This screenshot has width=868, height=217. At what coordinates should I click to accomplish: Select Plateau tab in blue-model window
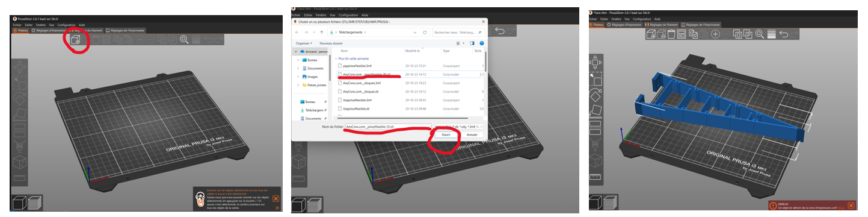(597, 25)
